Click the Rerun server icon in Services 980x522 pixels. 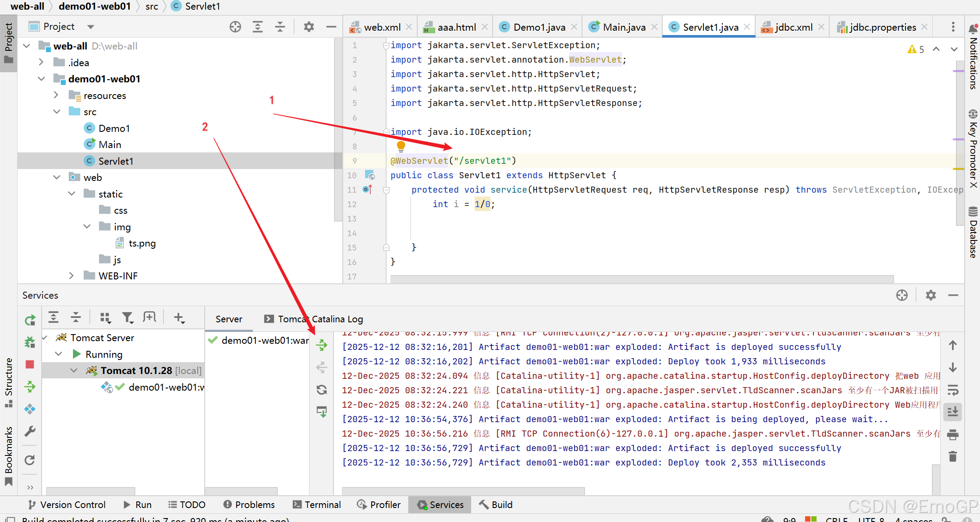pyautogui.click(x=30, y=320)
